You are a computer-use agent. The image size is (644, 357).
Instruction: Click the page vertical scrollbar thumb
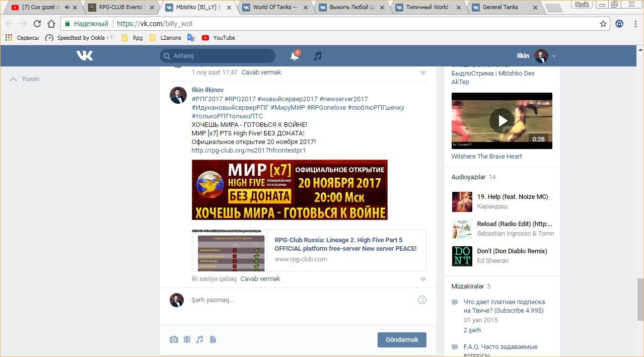(640, 299)
